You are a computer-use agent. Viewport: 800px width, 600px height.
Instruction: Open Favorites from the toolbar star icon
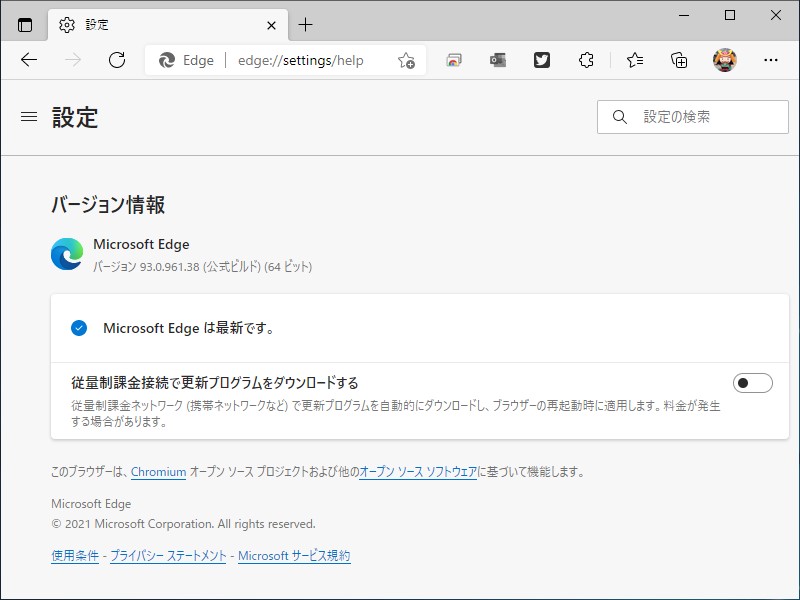point(635,60)
